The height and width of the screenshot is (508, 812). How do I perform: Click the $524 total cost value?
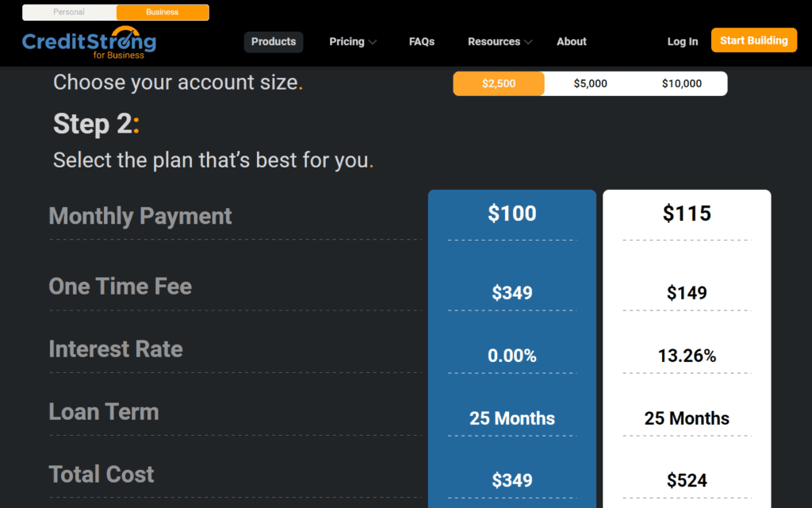pyautogui.click(x=687, y=480)
